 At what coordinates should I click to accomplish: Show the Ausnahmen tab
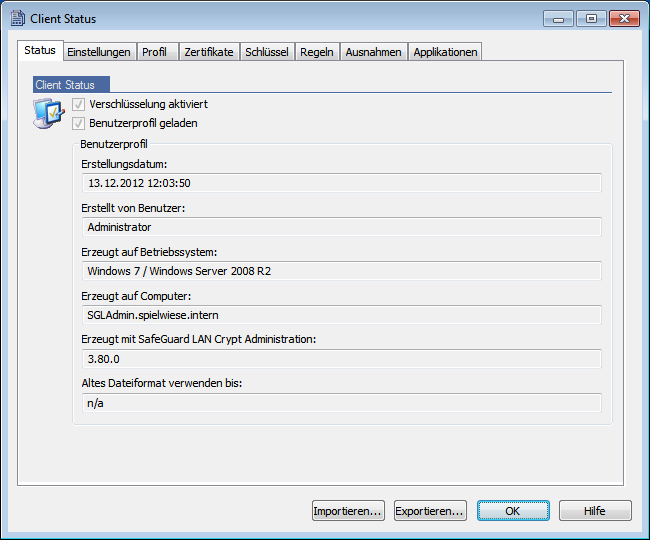coord(373,52)
